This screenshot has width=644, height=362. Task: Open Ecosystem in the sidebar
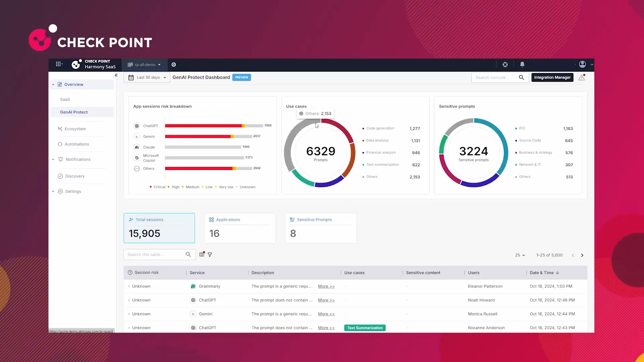coord(75,129)
